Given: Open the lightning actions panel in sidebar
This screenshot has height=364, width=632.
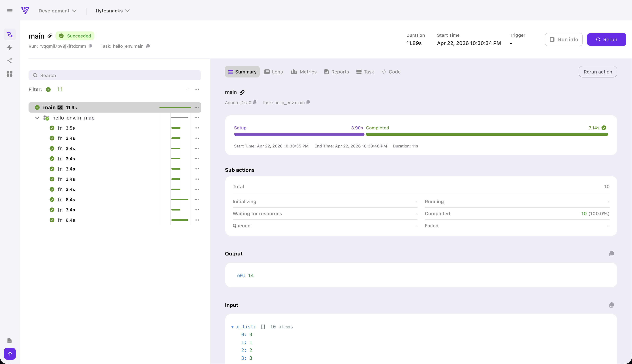Looking at the screenshot, I should (10, 48).
